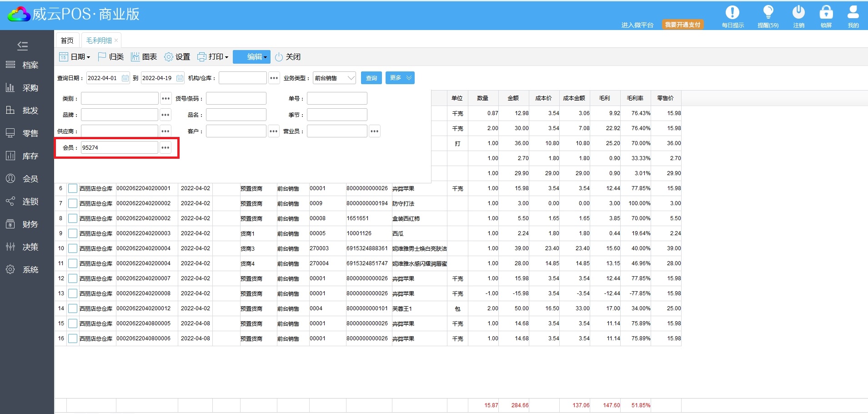Click the 我要开通支付 button
Image resolution: width=868 pixels, height=414 pixels.
(x=682, y=25)
